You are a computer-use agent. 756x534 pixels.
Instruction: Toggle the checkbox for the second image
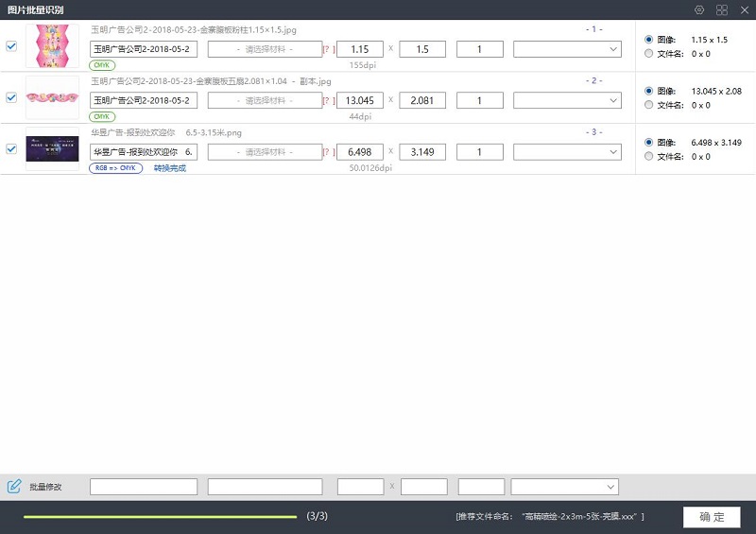click(x=11, y=97)
